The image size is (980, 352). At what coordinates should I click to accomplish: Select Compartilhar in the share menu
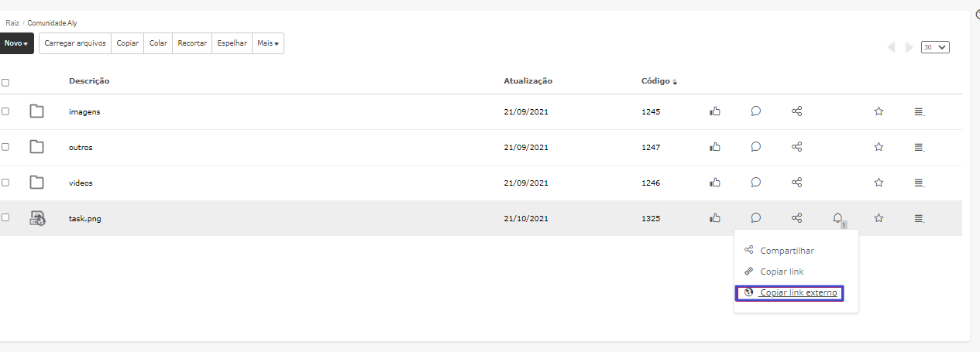tap(786, 251)
